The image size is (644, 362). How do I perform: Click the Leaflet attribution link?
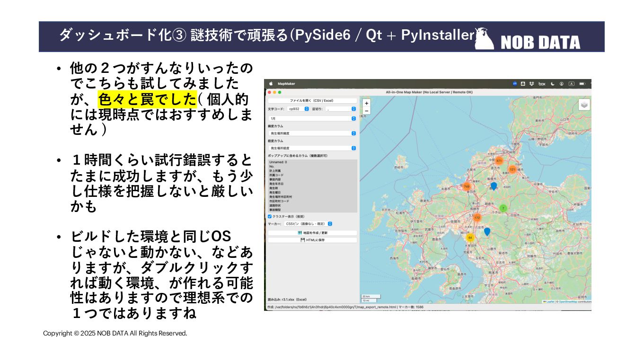[550, 301]
